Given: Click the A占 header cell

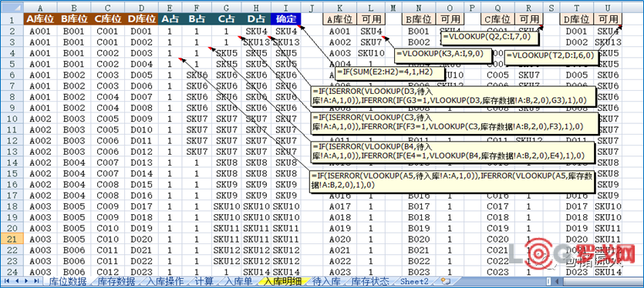Looking at the screenshot, I should [170, 19].
